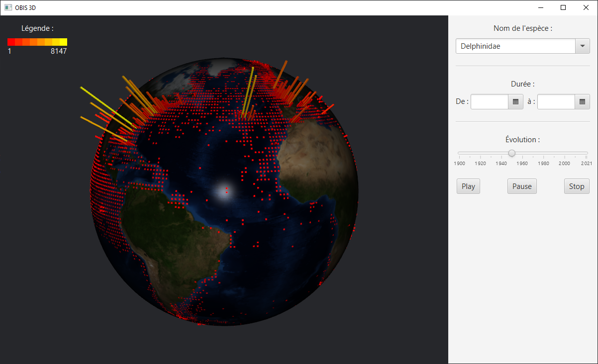Click the 2021 label under the slider

(587, 163)
